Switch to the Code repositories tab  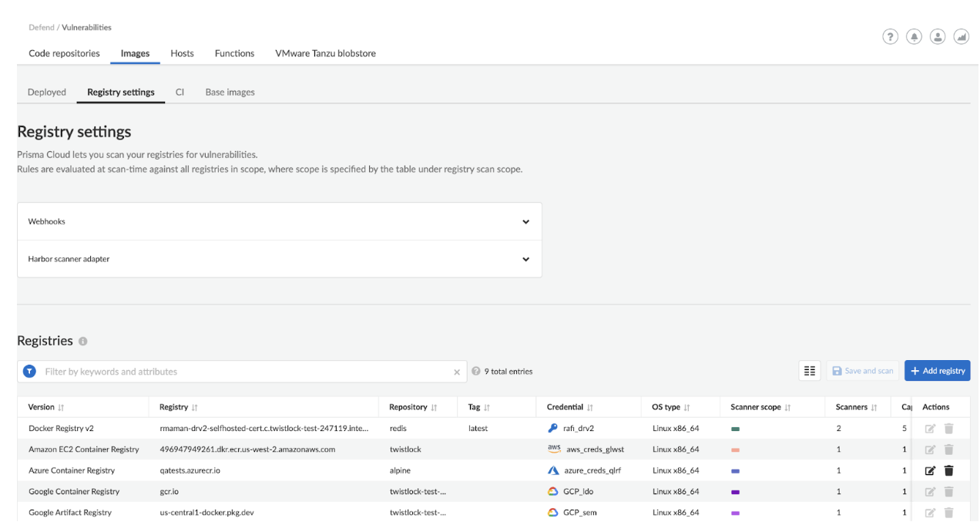tap(64, 53)
